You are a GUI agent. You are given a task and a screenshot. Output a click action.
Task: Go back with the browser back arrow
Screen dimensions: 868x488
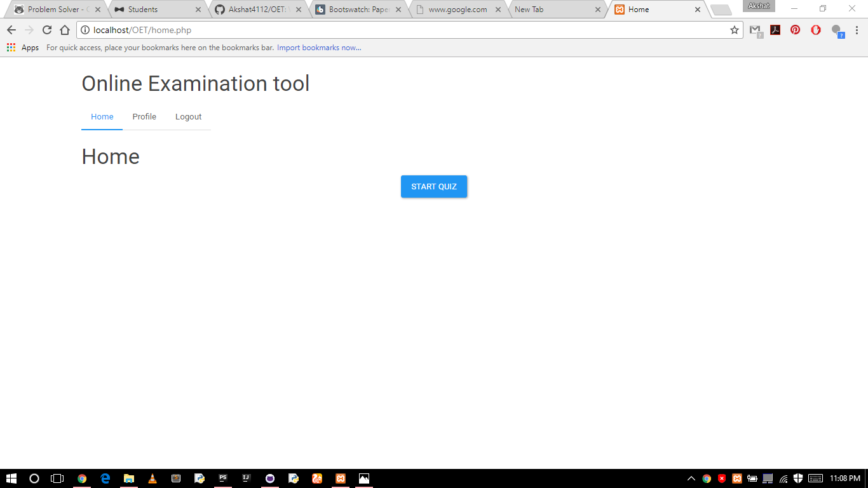tap(11, 30)
